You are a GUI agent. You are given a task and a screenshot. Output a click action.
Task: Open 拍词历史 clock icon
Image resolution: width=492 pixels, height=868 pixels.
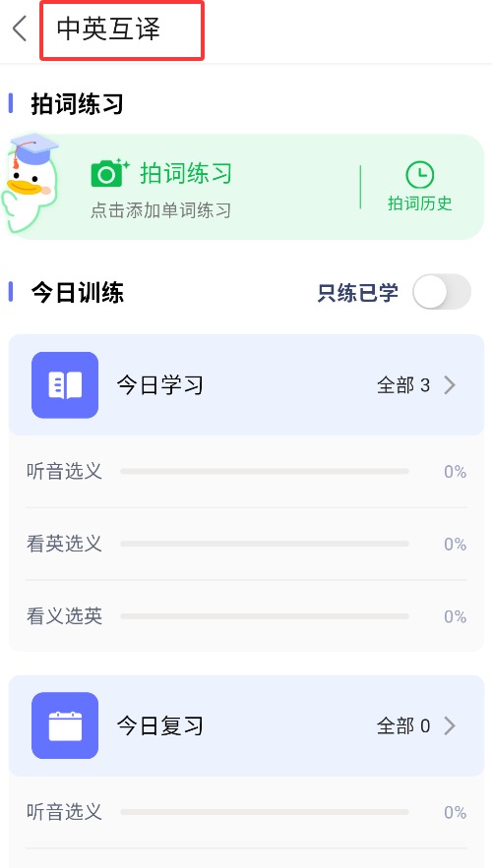(x=420, y=175)
